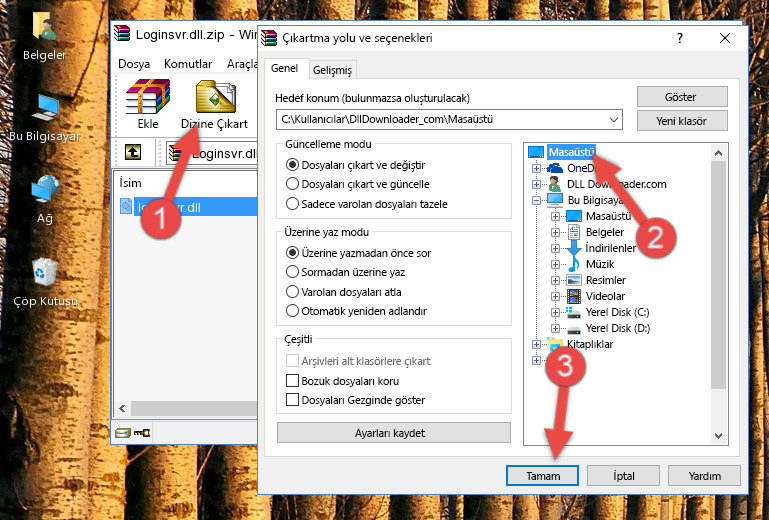Expand the Kitaplıklar tree node

[x=537, y=345]
